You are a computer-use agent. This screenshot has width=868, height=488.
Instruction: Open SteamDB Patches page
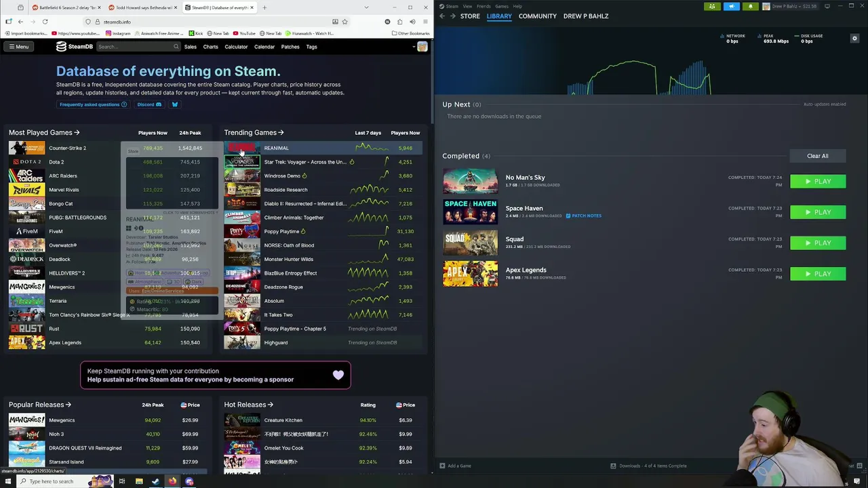click(290, 47)
